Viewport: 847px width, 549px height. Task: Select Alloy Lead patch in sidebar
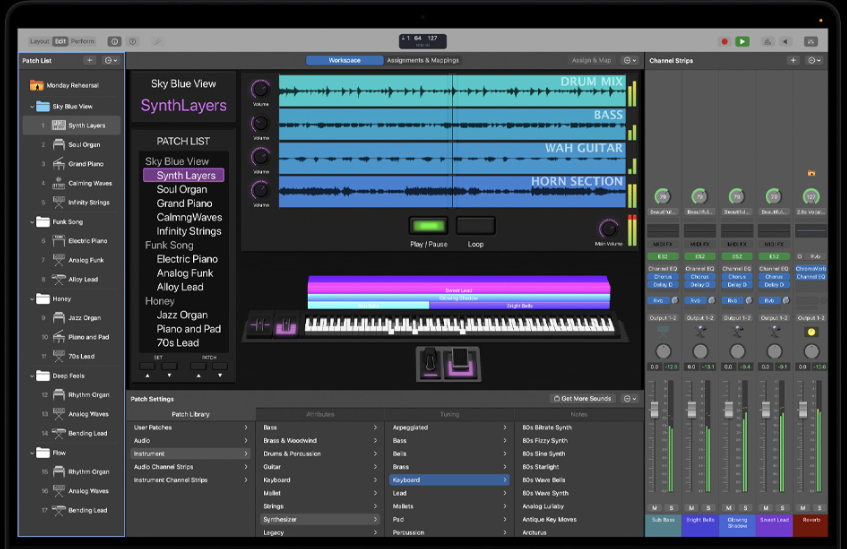(71, 279)
